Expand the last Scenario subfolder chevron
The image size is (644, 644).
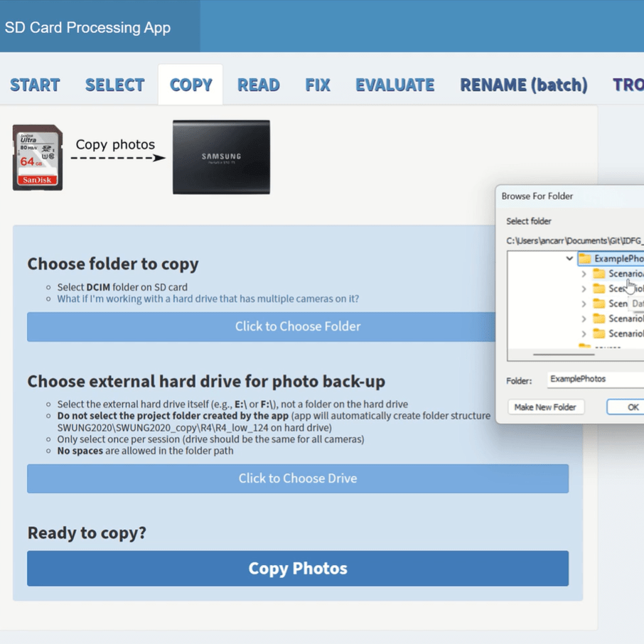[x=584, y=333]
